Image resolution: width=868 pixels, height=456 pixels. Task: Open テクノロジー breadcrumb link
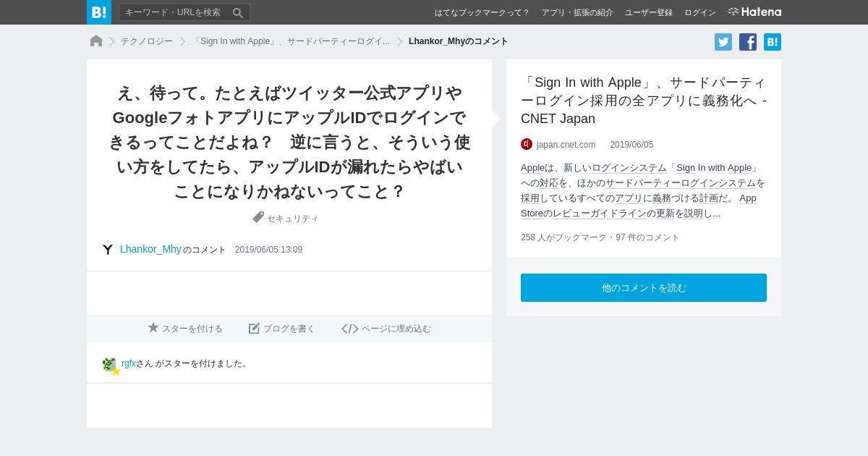[x=147, y=41]
